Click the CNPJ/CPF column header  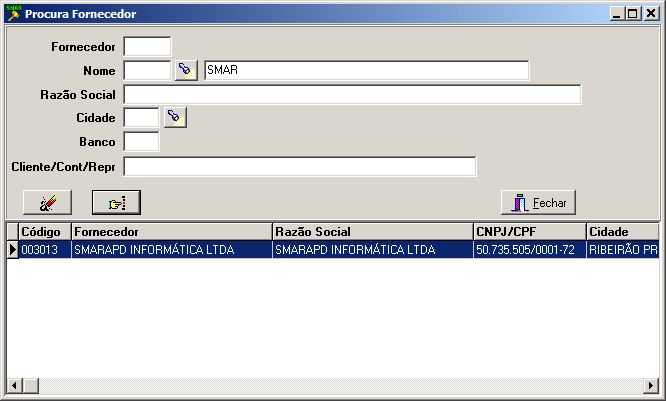(530, 232)
